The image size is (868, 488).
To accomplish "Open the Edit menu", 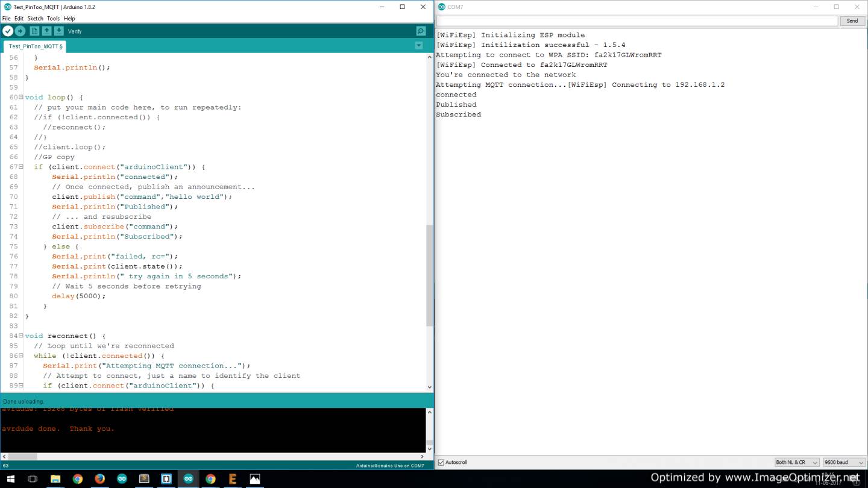I will 19,19.
